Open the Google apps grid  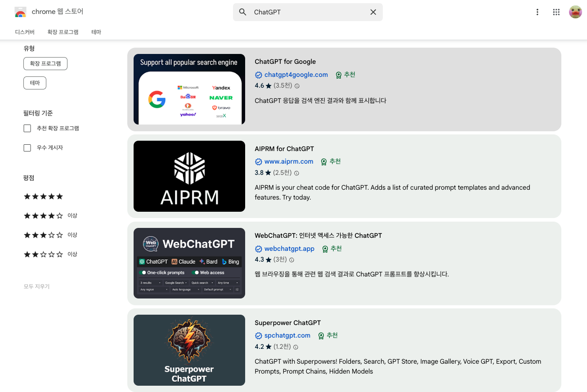click(556, 12)
